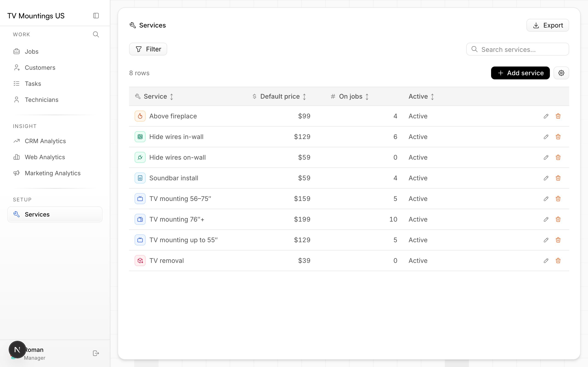Delete the TV removal service
Screen dimensions: 588x367
coord(558,260)
